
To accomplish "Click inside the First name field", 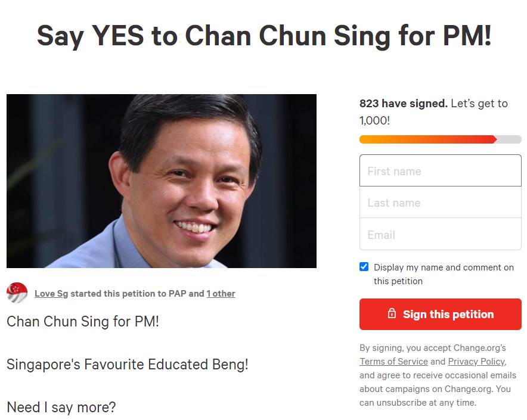I will pyautogui.click(x=440, y=170).
